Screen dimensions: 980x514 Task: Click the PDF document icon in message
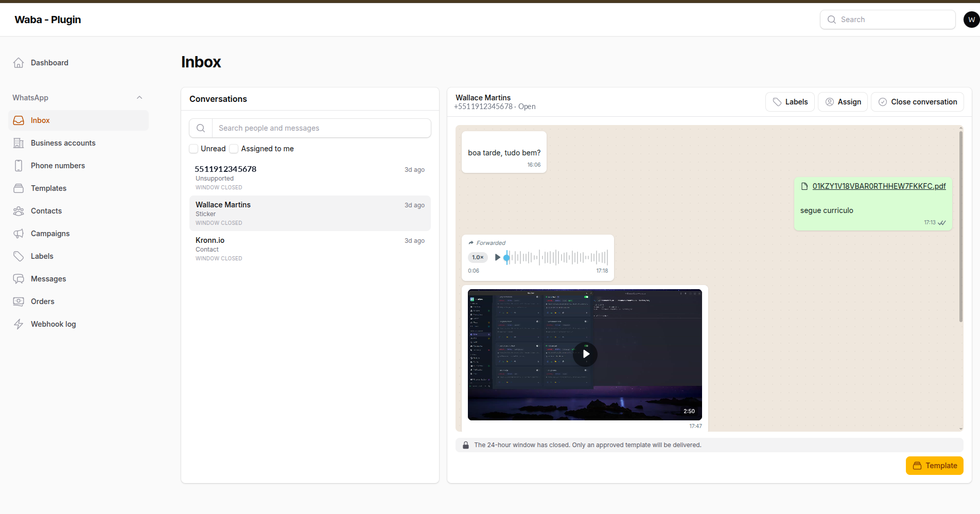coord(804,186)
